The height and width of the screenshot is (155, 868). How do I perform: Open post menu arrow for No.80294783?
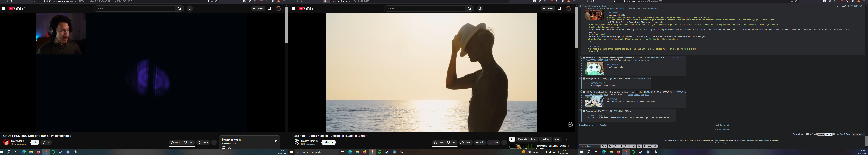pos(632,111)
